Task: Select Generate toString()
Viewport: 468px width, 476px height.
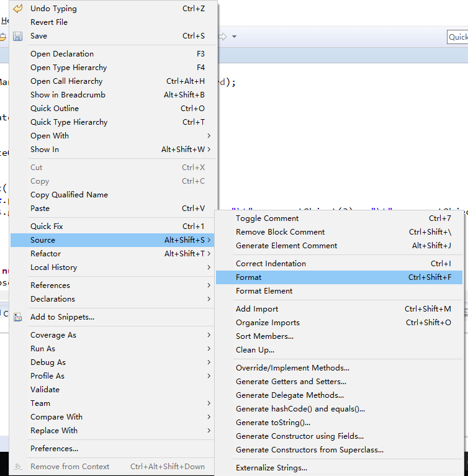Action: coord(340,422)
